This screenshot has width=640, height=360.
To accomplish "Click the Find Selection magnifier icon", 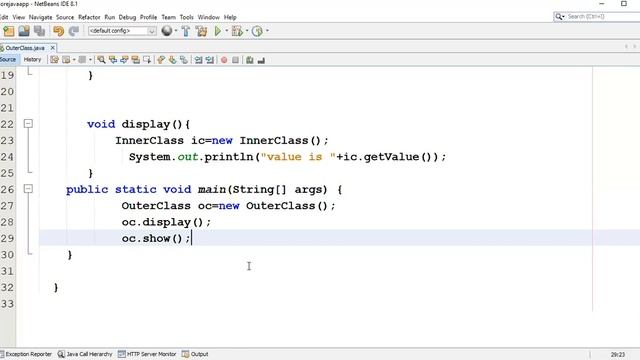I will (x=101, y=60).
